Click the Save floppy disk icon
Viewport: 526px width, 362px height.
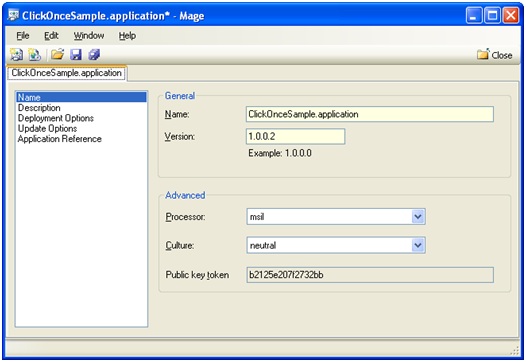click(x=76, y=55)
